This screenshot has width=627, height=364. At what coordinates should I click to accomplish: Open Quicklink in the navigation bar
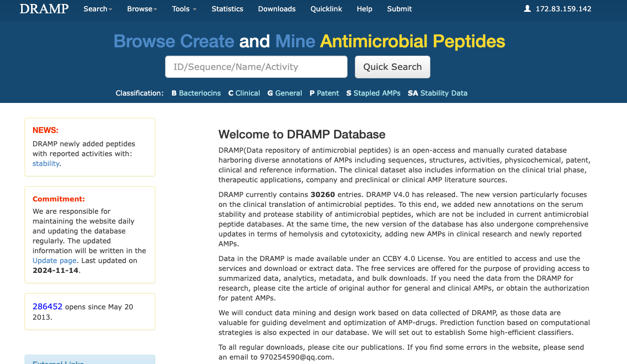tap(326, 9)
